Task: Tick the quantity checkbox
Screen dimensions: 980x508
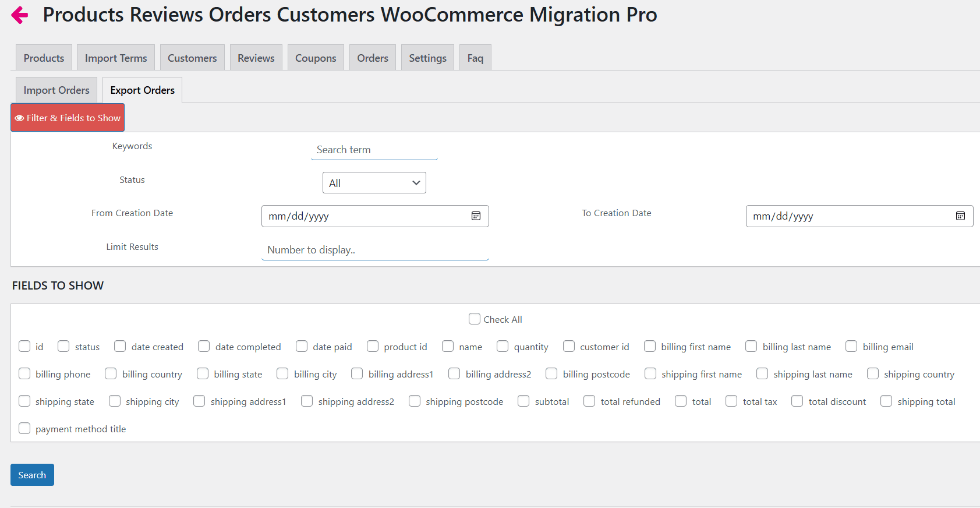Action: tap(503, 346)
